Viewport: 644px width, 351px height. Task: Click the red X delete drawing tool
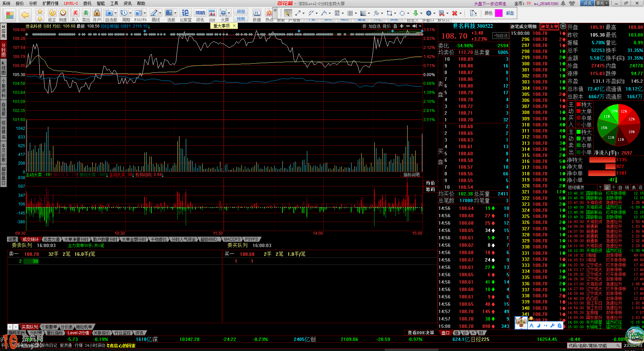pyautogui.click(x=454, y=13)
